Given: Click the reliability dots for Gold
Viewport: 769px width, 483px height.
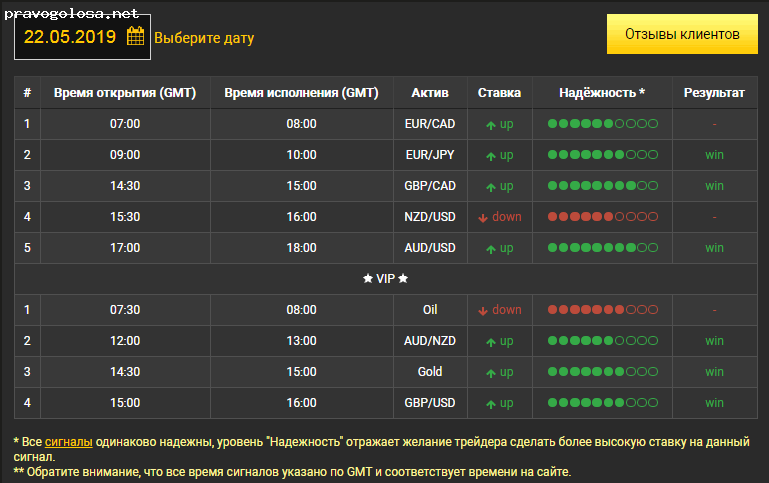Looking at the screenshot, I should [602, 372].
